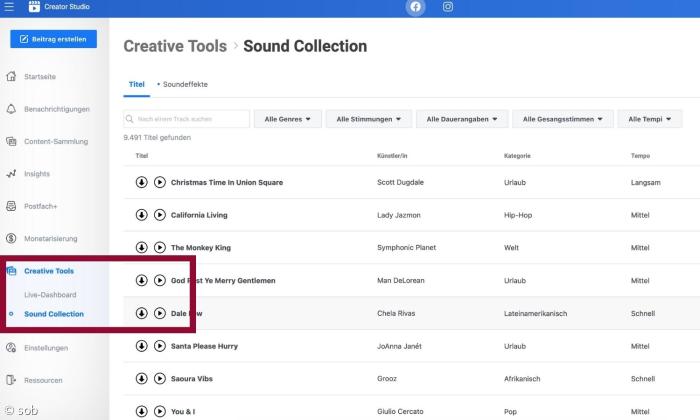
Task: Click into the track search field
Action: [x=186, y=119]
